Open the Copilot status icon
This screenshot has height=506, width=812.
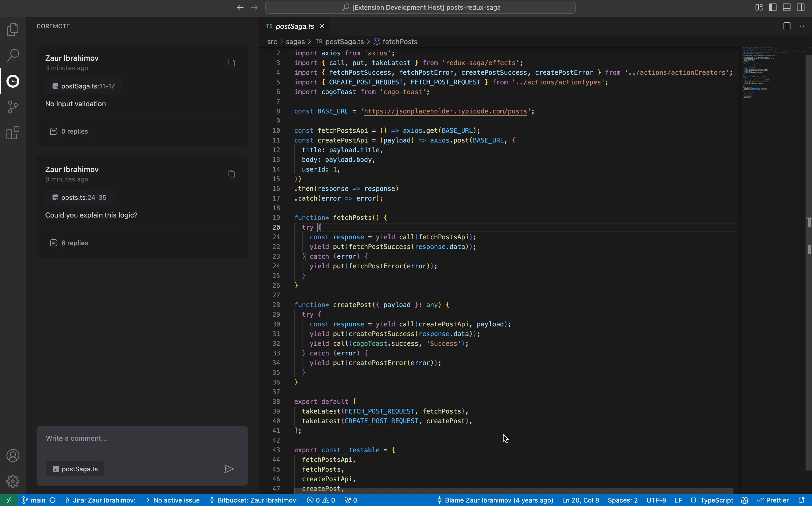pos(745,500)
